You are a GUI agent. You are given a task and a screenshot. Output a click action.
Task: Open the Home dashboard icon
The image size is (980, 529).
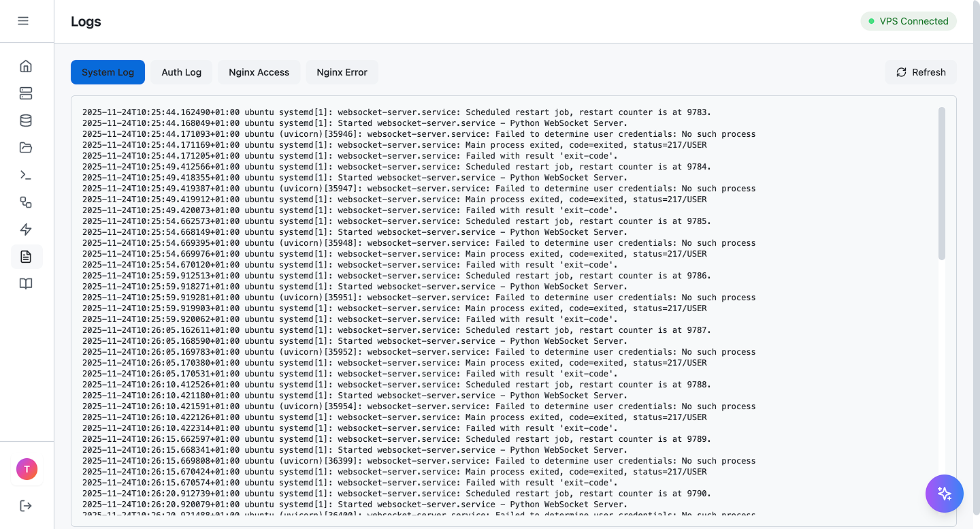point(26,66)
